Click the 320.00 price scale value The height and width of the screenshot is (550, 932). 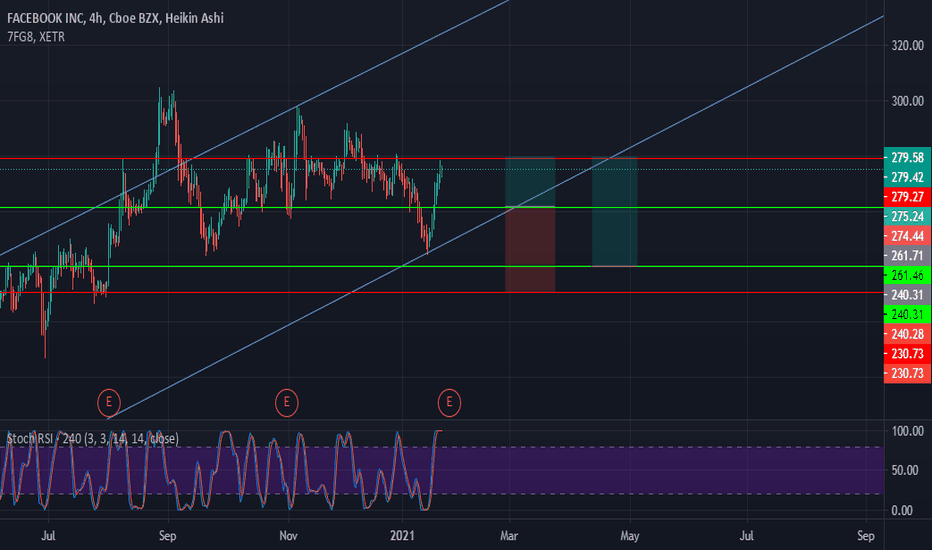click(908, 46)
